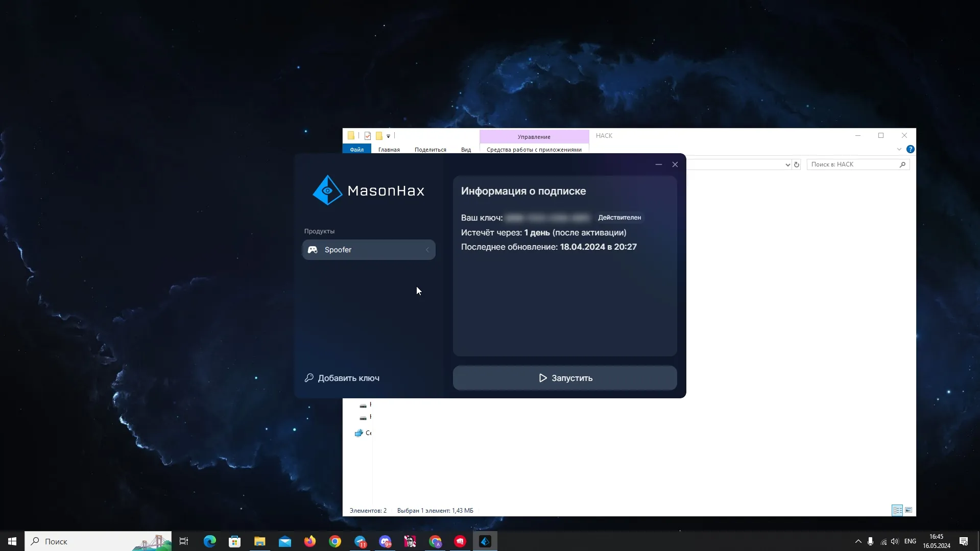This screenshot has width=980, height=551.
Task: Switch to large thumbnails view
Action: 909,510
